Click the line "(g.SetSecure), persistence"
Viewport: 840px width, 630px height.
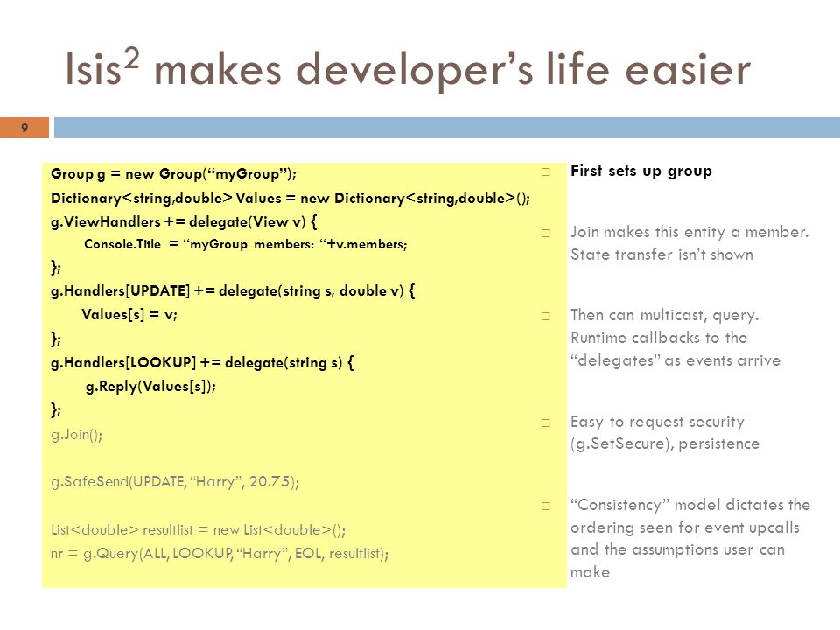[665, 444]
